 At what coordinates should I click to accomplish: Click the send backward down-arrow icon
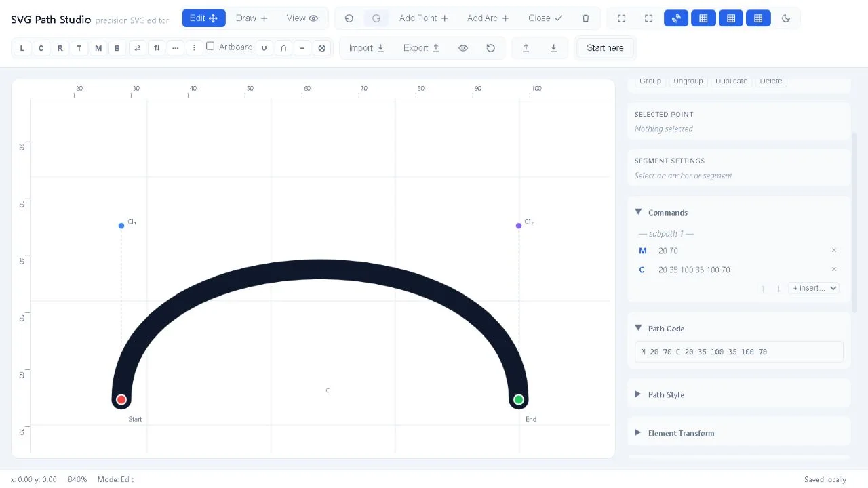pos(553,48)
